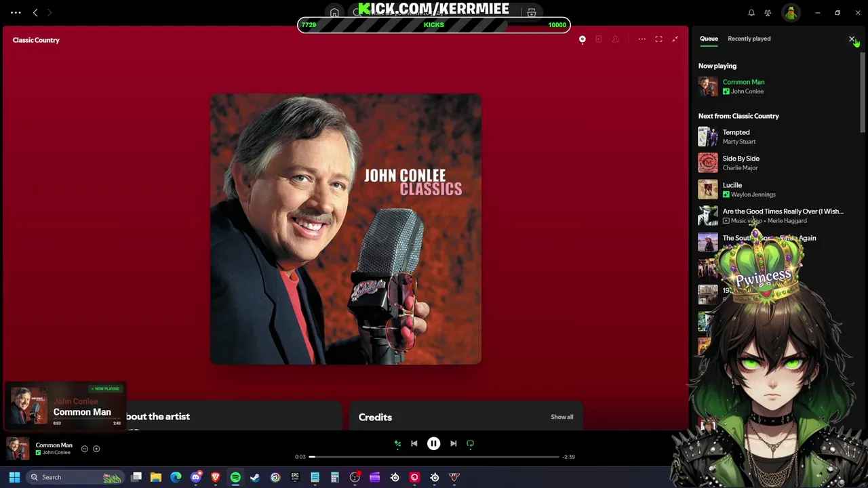Open more options for Classic Country view
The width and height of the screenshot is (868, 488).
(642, 39)
